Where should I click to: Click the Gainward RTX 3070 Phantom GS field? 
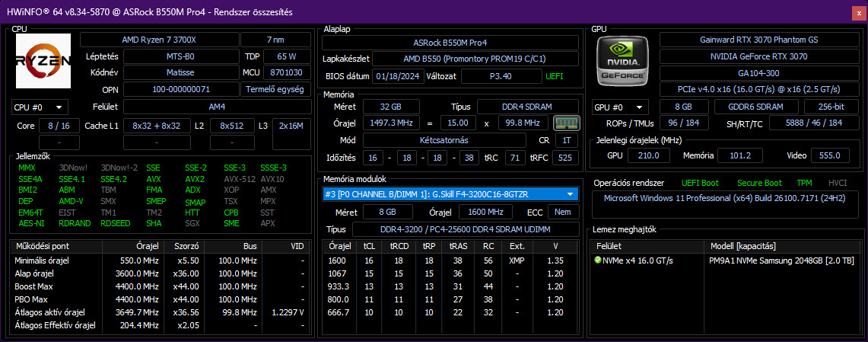758,40
